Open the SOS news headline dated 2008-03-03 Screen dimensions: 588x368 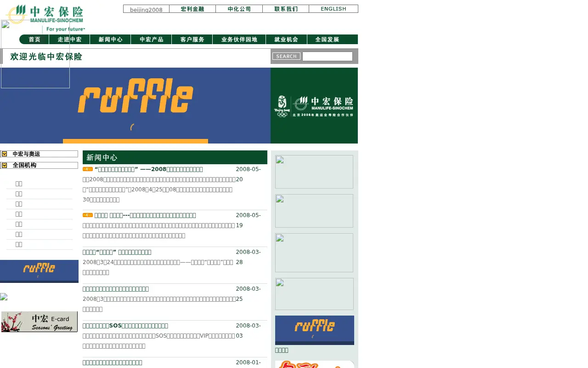125,326
